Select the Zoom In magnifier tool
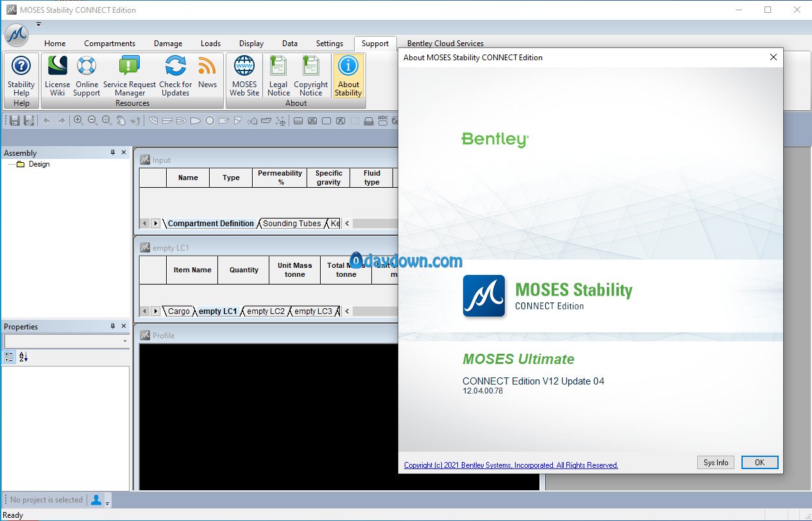 click(x=78, y=120)
